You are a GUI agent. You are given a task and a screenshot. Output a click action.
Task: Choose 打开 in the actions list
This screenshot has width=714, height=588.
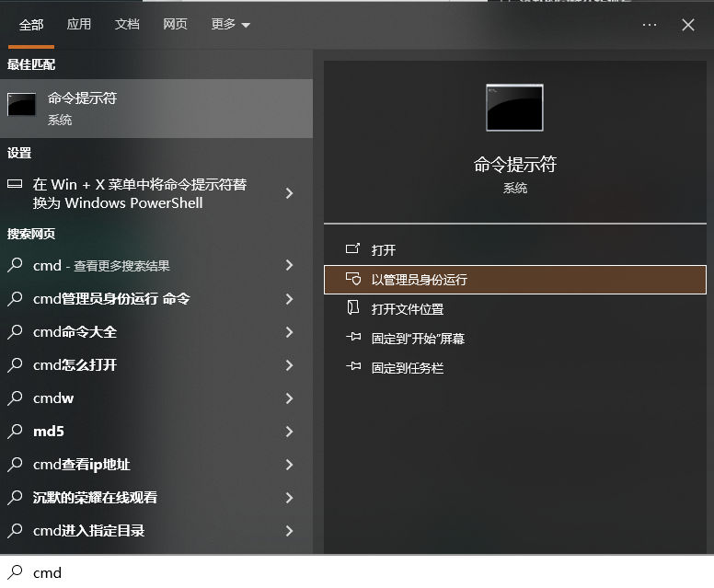click(515, 249)
